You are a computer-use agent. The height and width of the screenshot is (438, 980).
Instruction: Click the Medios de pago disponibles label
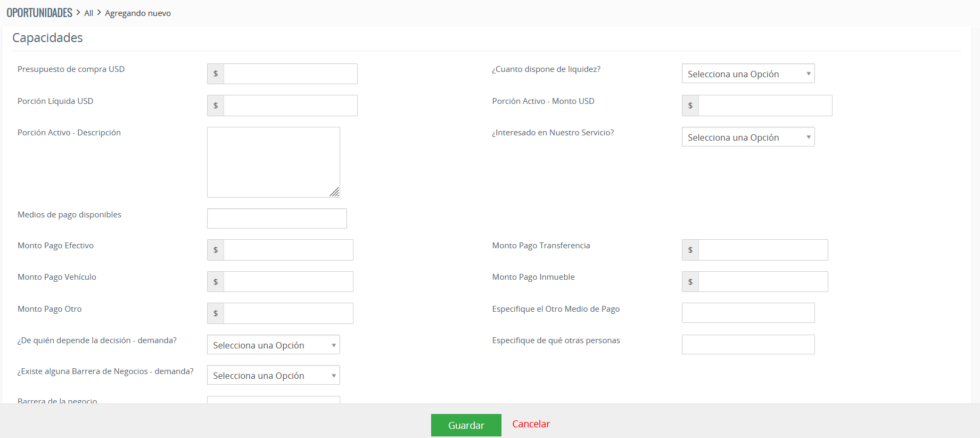coord(69,215)
